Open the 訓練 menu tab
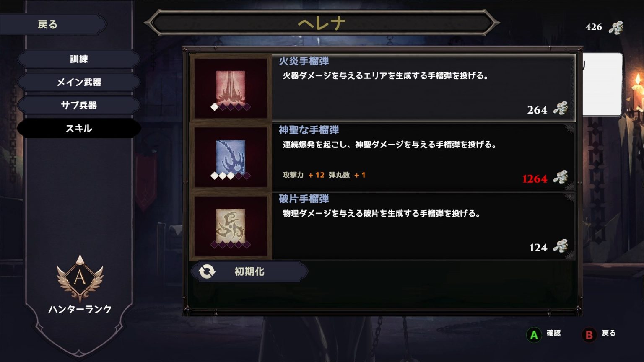 (x=79, y=59)
